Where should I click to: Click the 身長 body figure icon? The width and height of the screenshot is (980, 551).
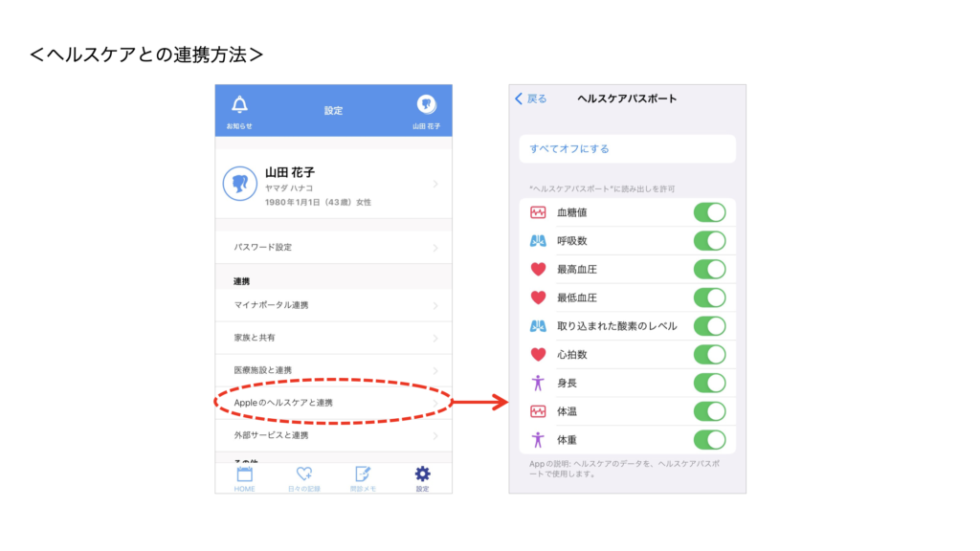(538, 383)
